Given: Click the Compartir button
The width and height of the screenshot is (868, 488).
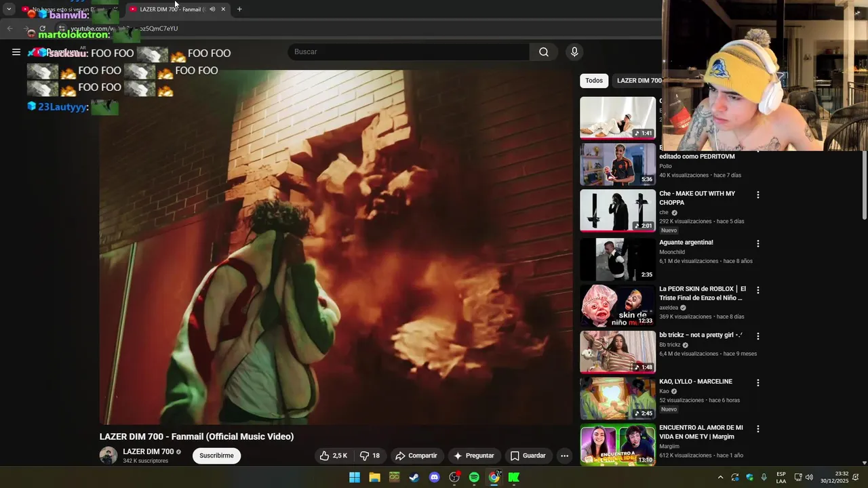Looking at the screenshot, I should (416, 455).
